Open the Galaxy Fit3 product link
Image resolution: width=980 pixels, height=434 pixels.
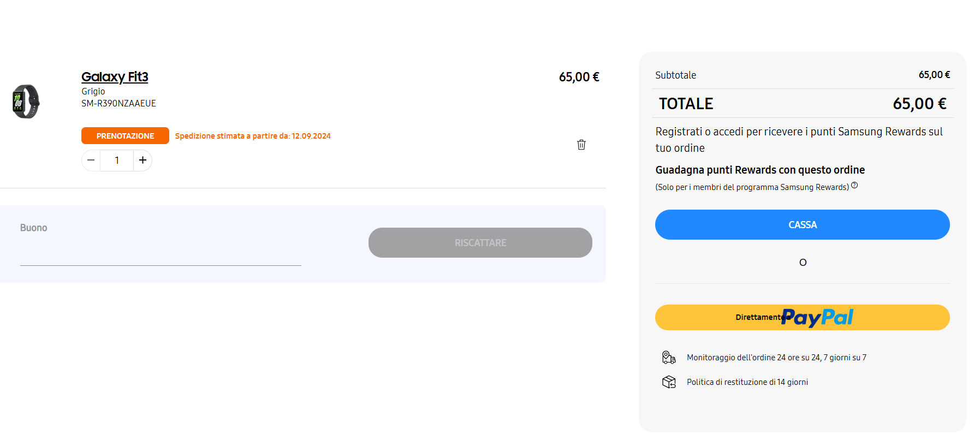(115, 77)
